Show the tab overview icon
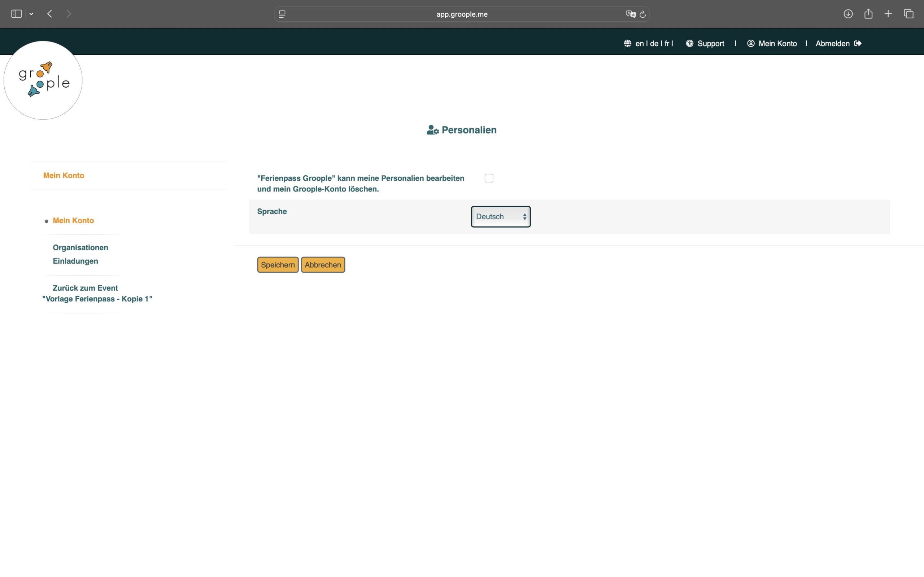Viewport: 924px width, 577px height. 909,14
